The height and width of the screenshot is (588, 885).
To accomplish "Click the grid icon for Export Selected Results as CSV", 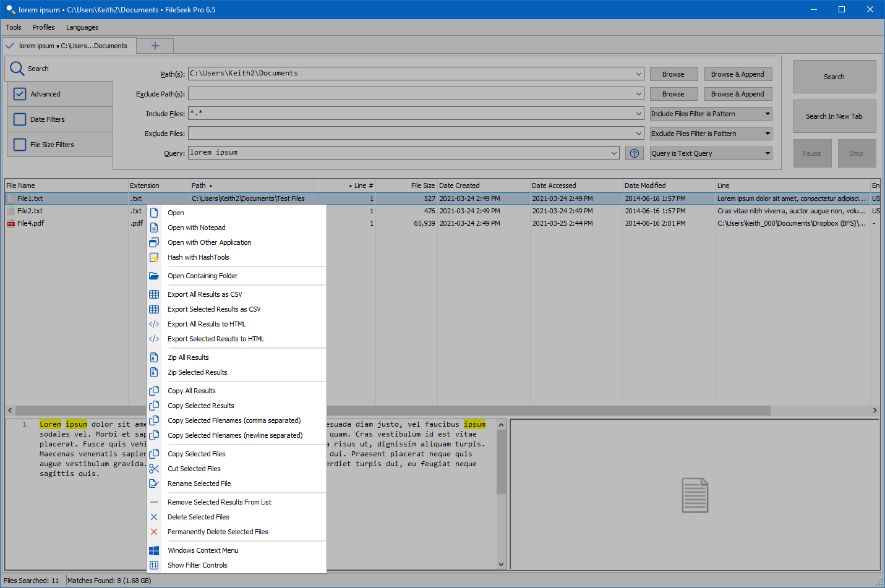I will point(154,309).
